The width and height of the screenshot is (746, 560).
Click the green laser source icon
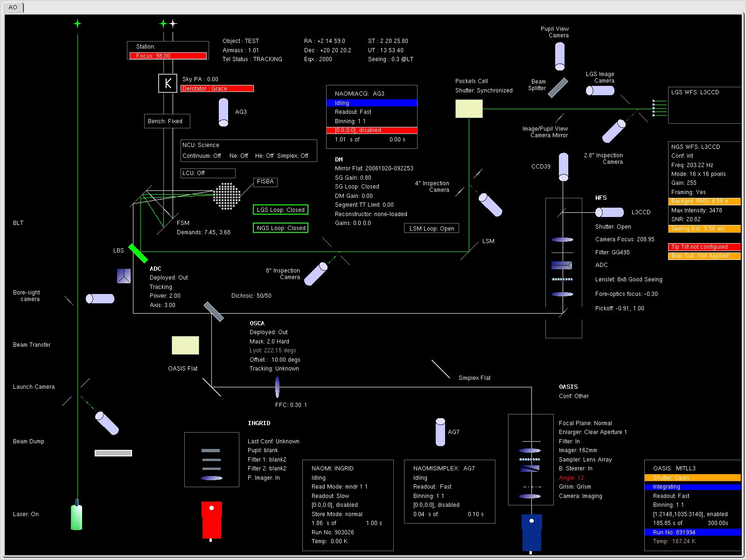tap(77, 516)
